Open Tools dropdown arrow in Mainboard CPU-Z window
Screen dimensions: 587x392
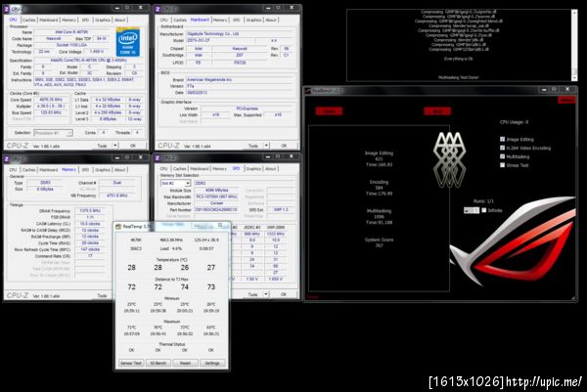[266, 146]
